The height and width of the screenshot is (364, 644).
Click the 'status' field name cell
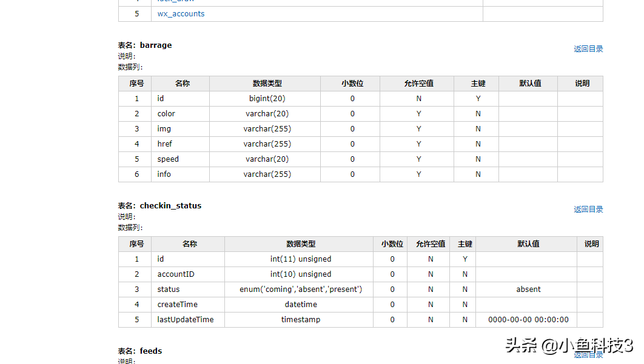coord(188,290)
